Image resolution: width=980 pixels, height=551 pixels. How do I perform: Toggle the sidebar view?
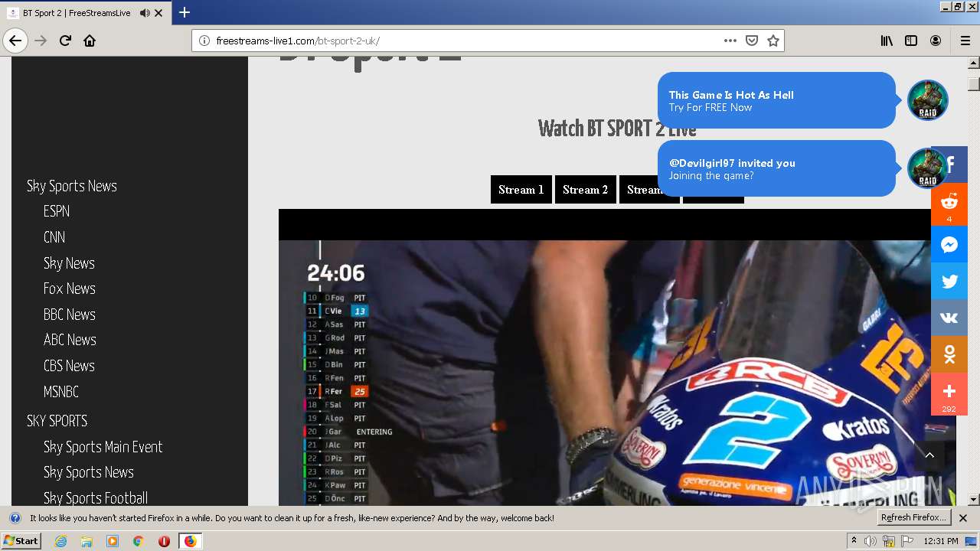(911, 41)
